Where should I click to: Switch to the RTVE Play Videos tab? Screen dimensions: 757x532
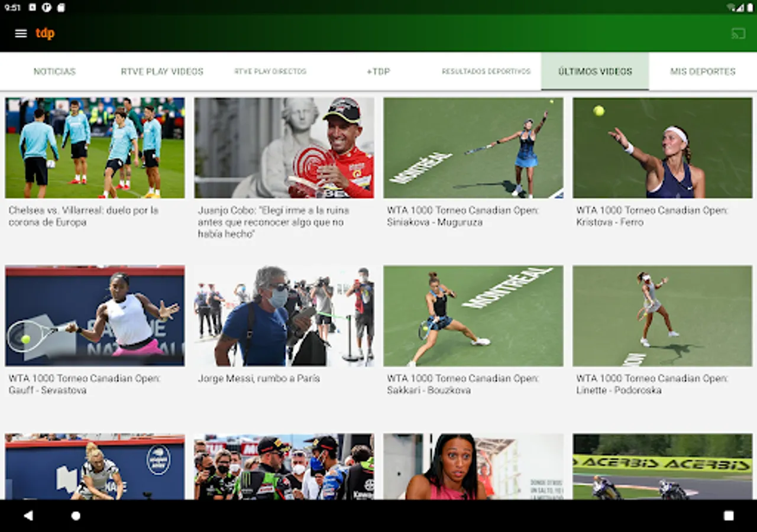click(x=162, y=72)
